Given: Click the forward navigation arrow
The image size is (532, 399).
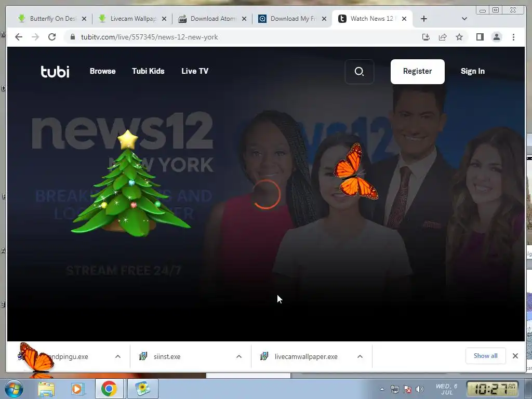Looking at the screenshot, I should pyautogui.click(x=35, y=37).
